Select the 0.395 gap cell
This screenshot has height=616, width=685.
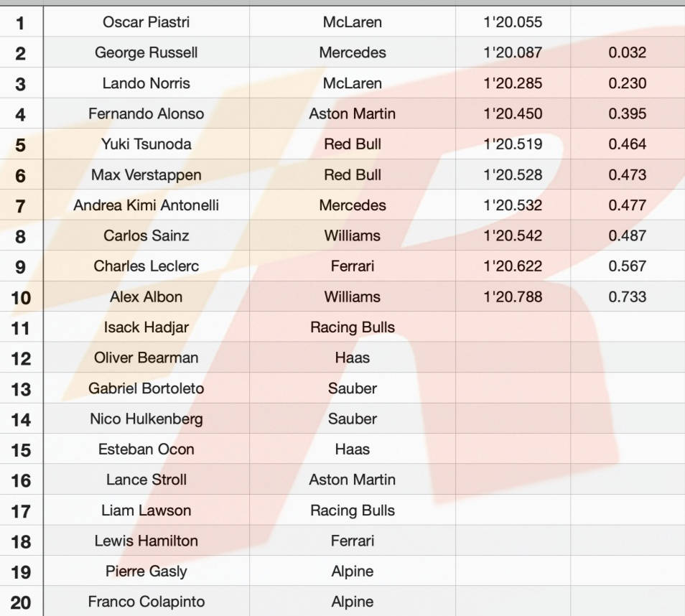point(627,113)
